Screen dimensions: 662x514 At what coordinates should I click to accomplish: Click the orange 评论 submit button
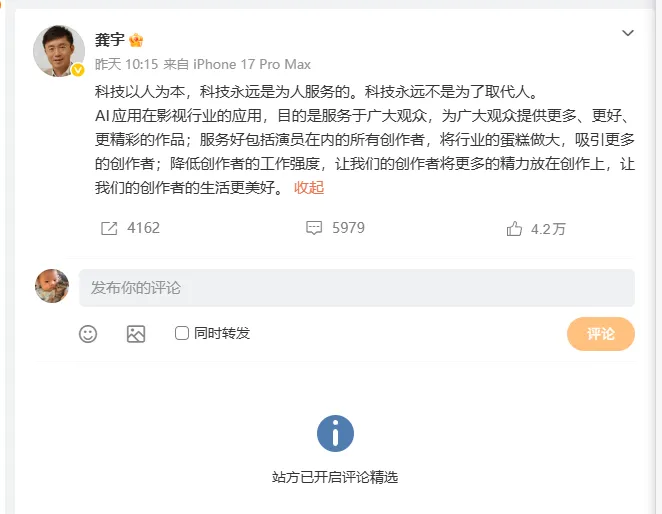600,334
